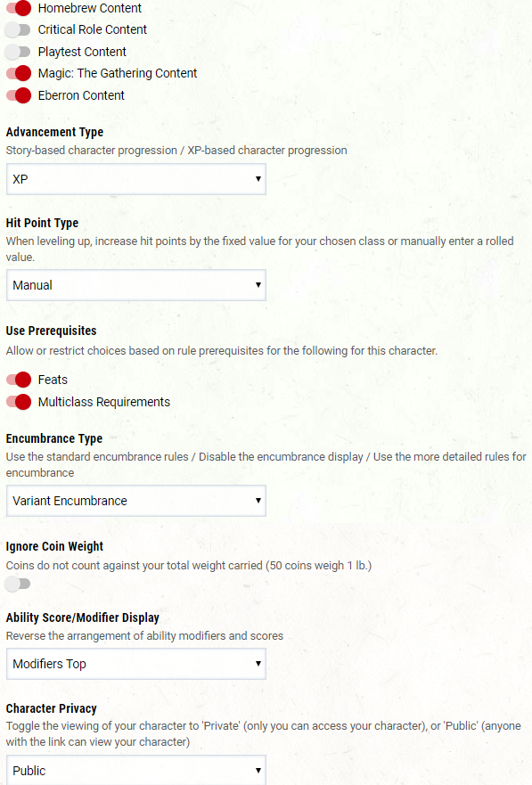The image size is (532, 785).
Task: Click the arrow on the Public selector
Action: pyautogui.click(x=258, y=771)
